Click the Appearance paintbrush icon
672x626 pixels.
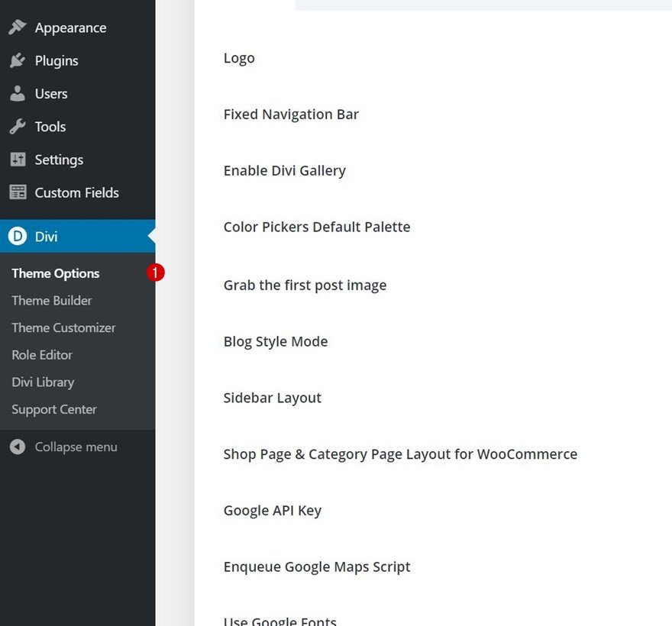pyautogui.click(x=18, y=27)
